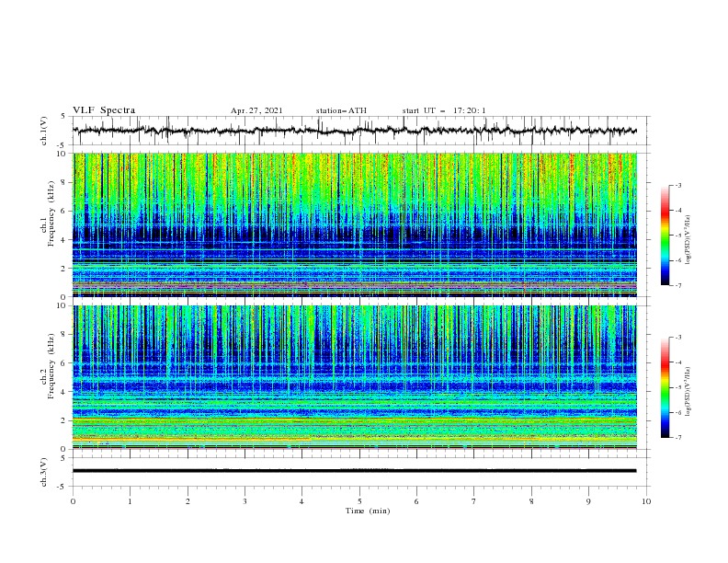Click the "-5" tick of ch.1(V) axis

(x=62, y=145)
